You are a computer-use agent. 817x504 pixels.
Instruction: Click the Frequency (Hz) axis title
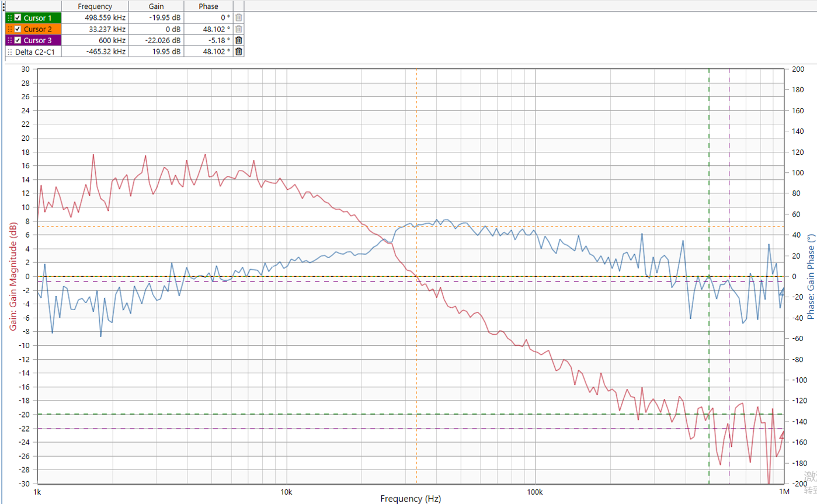[411, 498]
